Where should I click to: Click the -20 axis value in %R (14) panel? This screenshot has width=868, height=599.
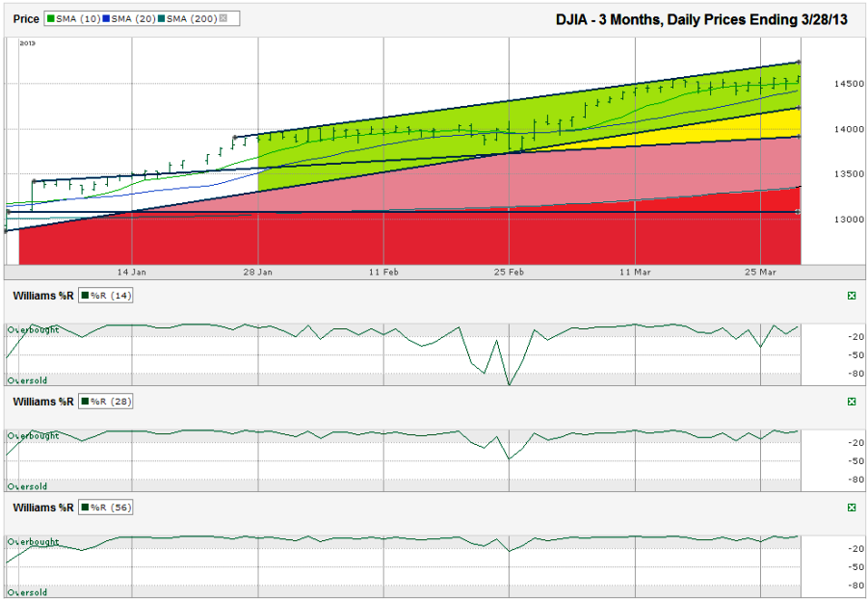point(856,337)
